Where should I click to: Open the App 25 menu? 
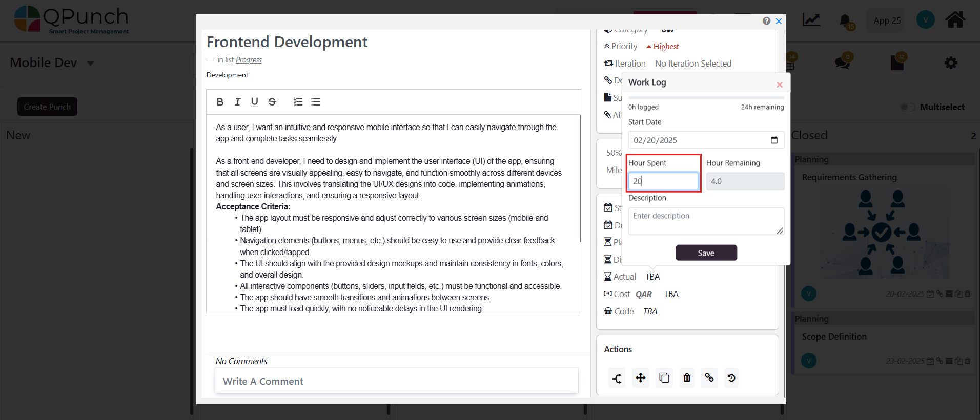pyautogui.click(x=887, y=20)
